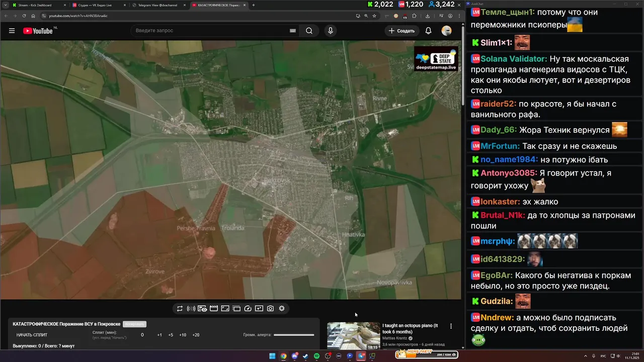
Task: Click Solana Validator username in chat
Action: tap(513, 59)
